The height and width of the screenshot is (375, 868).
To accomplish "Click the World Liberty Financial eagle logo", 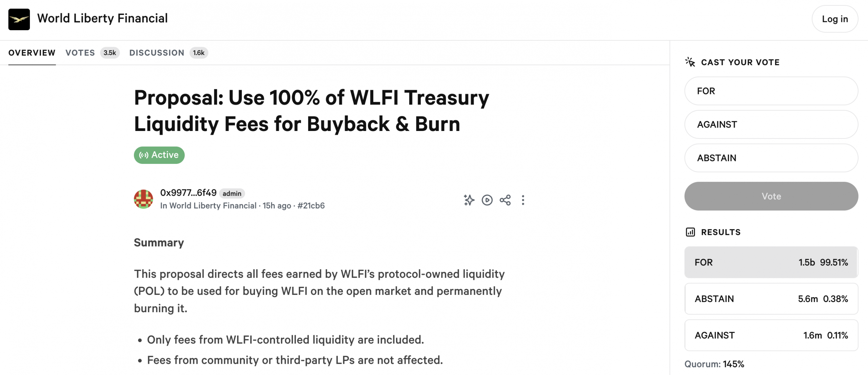I will 19,19.
